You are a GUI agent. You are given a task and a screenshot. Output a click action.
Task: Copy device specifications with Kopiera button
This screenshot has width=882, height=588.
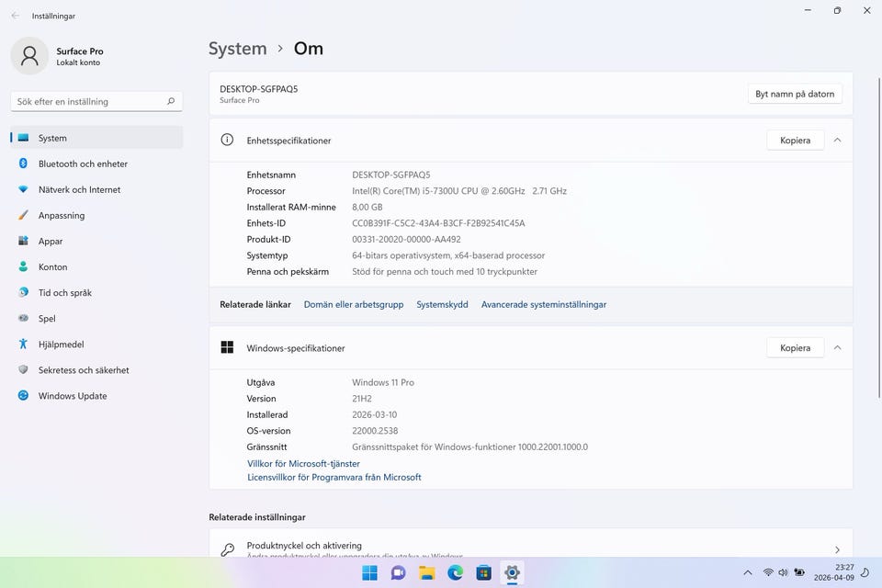click(x=795, y=141)
